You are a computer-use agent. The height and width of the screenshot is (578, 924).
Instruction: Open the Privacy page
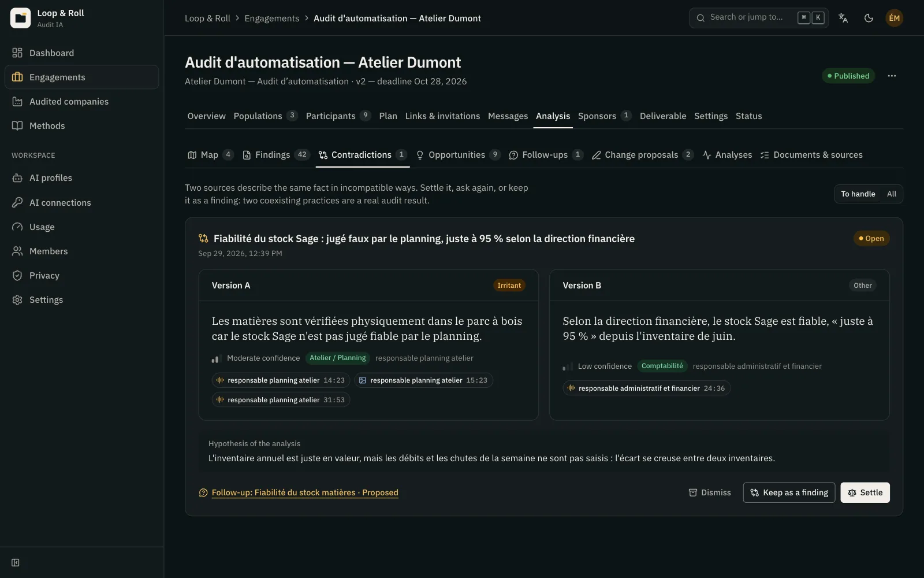click(81, 275)
